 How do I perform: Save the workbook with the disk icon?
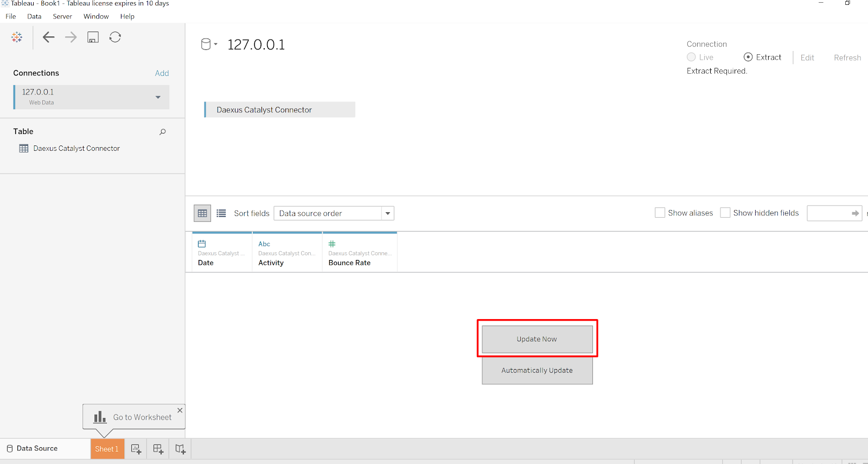(93, 37)
